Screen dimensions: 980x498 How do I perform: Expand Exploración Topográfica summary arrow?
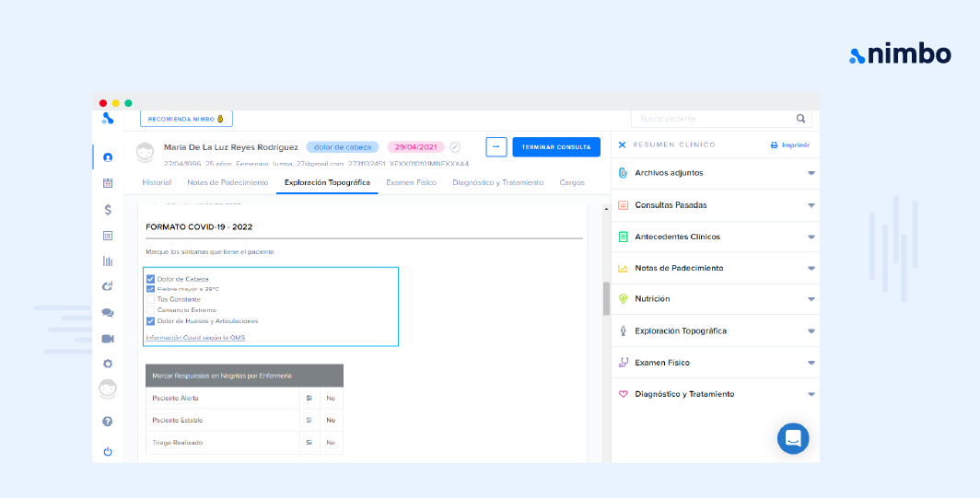tap(811, 331)
